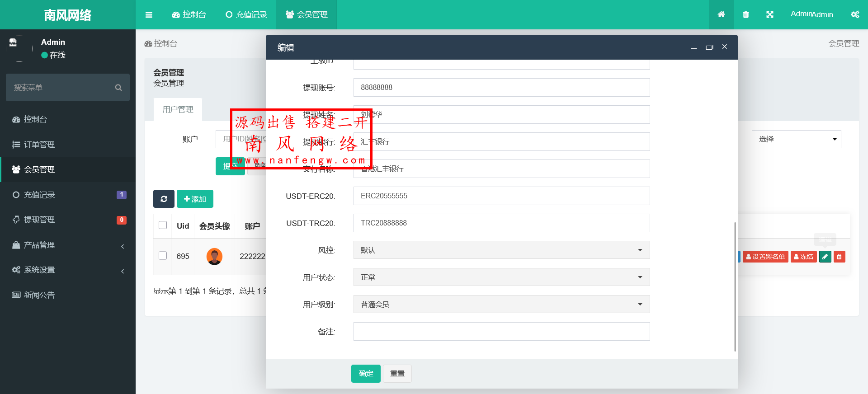Click the 添加 button
The width and height of the screenshot is (868, 394).
[195, 199]
